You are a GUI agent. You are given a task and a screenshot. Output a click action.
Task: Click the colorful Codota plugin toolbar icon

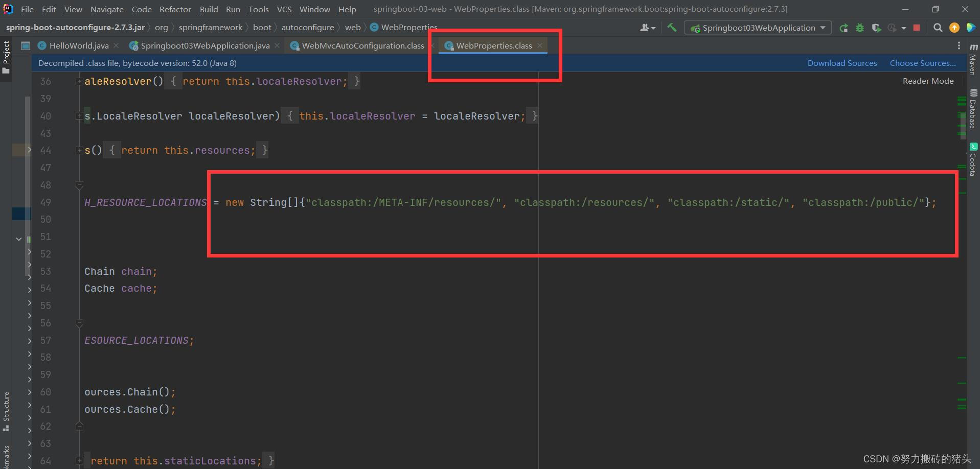971,28
